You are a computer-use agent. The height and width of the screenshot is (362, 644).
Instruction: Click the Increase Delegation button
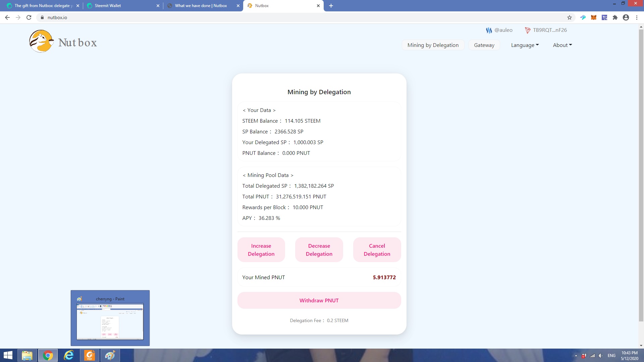(x=261, y=250)
